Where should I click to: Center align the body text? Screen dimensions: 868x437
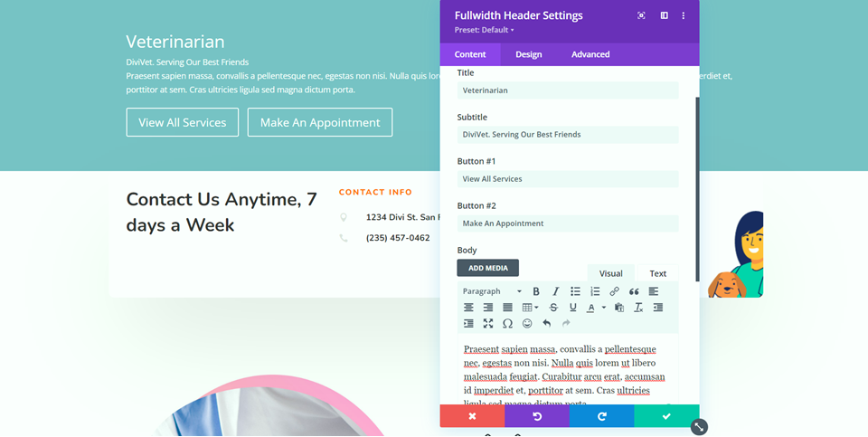pyautogui.click(x=468, y=308)
